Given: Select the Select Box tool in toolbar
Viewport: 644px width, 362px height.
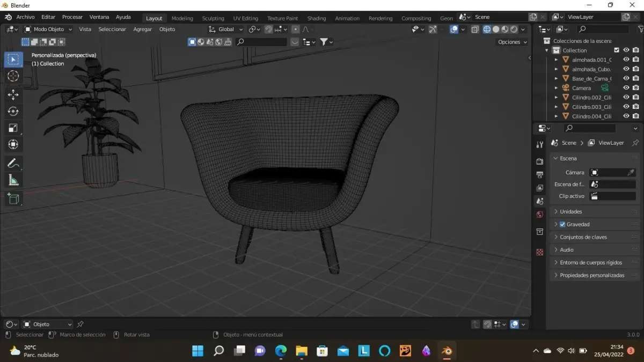Looking at the screenshot, I should 13,60.
